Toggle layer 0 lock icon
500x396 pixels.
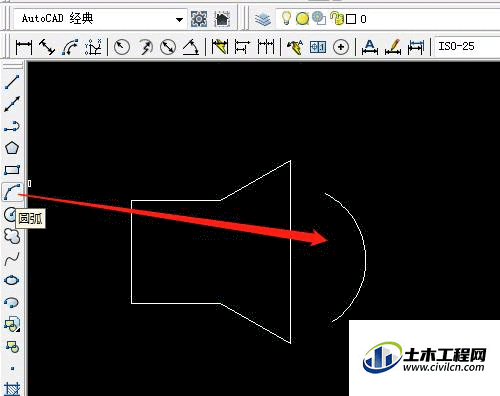point(336,18)
